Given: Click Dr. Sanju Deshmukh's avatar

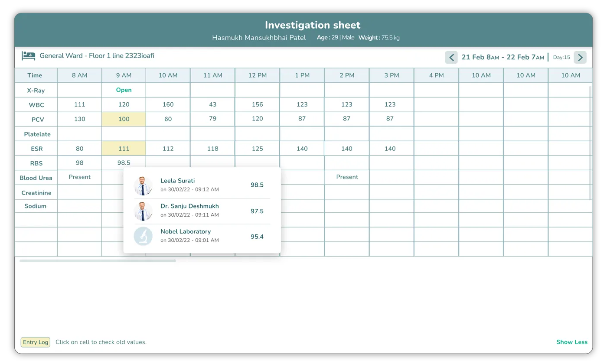Looking at the screenshot, I should (143, 211).
